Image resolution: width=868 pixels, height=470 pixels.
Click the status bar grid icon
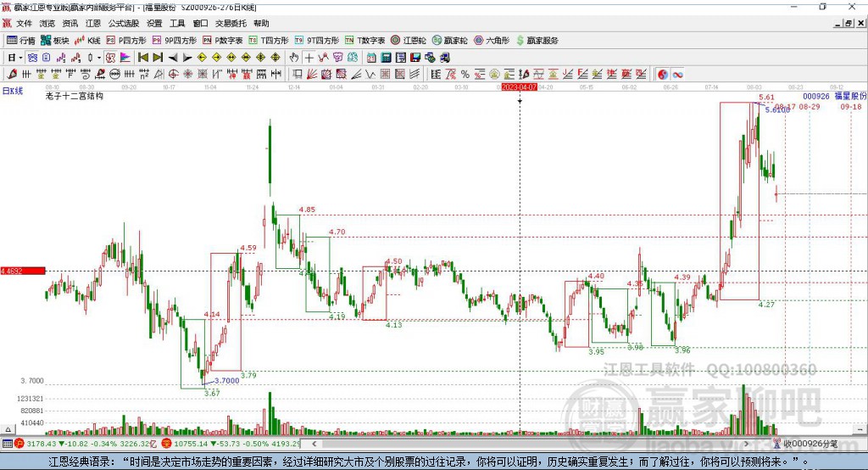click(x=7, y=444)
